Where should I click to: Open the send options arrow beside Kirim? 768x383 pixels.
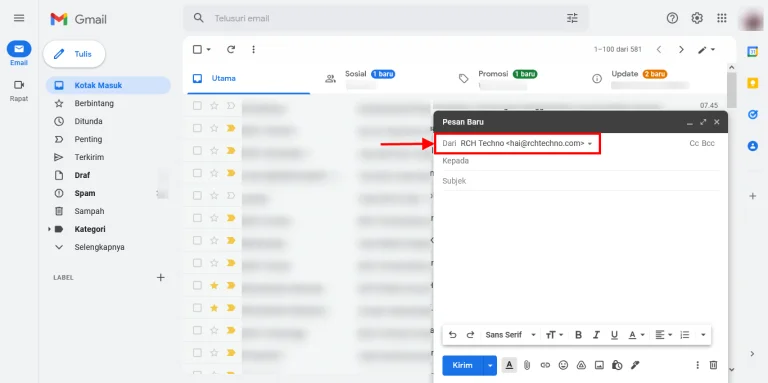[x=490, y=365]
